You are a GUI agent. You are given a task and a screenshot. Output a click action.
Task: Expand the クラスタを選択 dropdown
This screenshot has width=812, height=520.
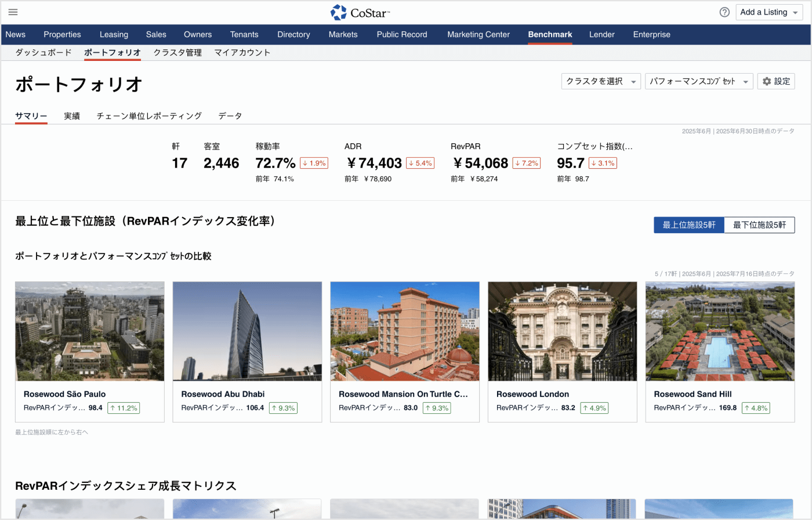click(x=601, y=81)
